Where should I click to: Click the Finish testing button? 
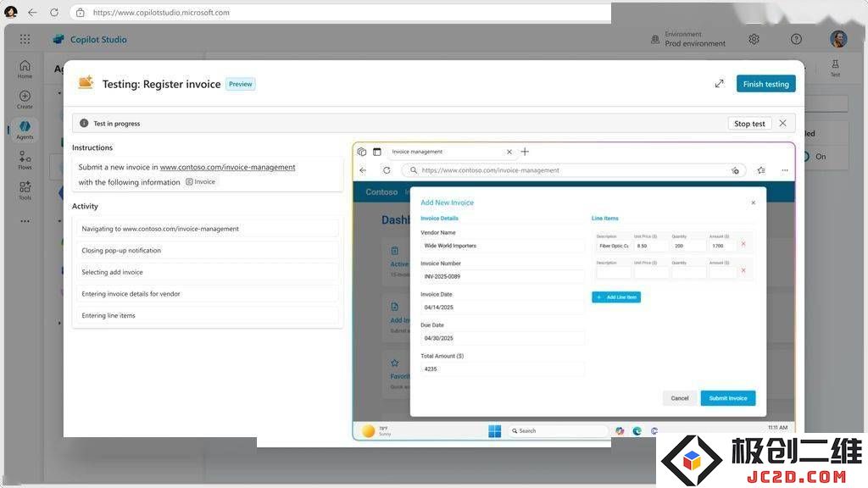pyautogui.click(x=766, y=84)
